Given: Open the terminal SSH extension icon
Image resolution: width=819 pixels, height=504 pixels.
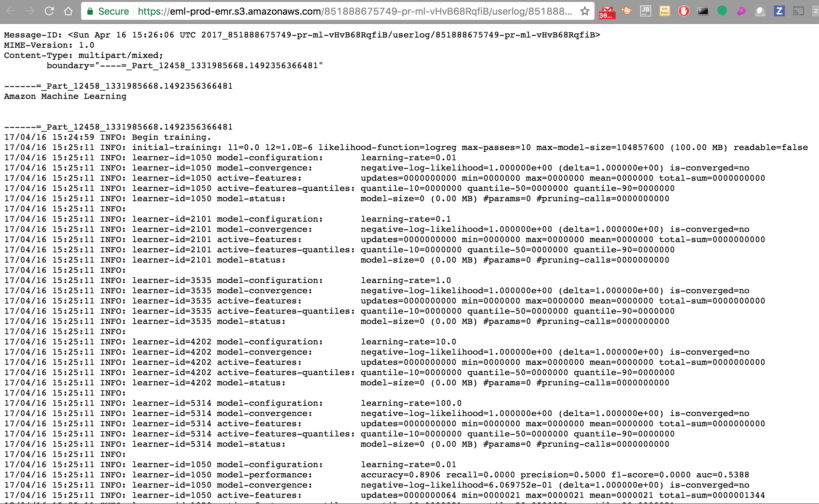Looking at the screenshot, I should point(703,11).
